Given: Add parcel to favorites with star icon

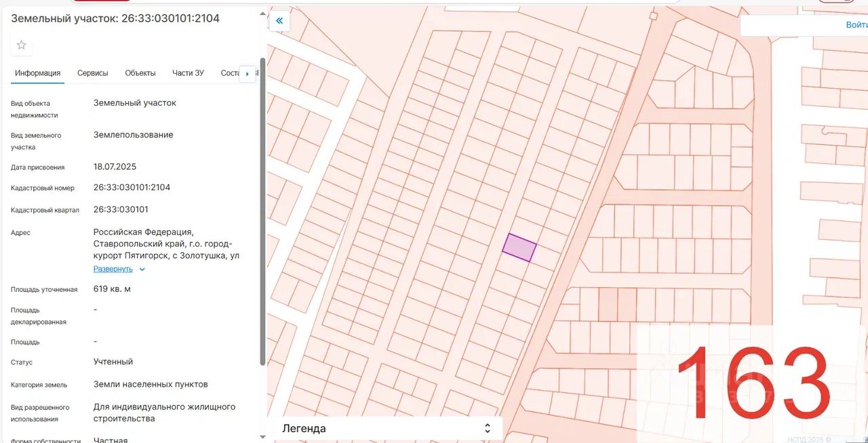Looking at the screenshot, I should pos(21,45).
